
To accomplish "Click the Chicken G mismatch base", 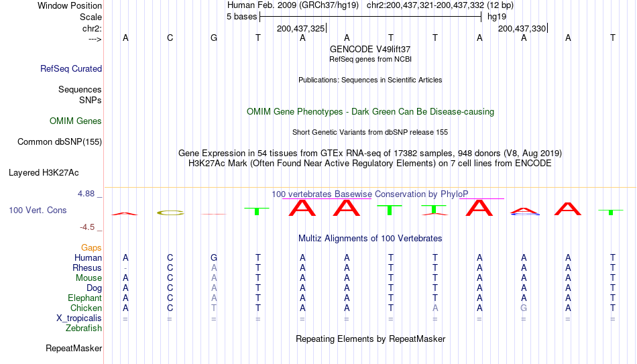I will click(524, 308).
